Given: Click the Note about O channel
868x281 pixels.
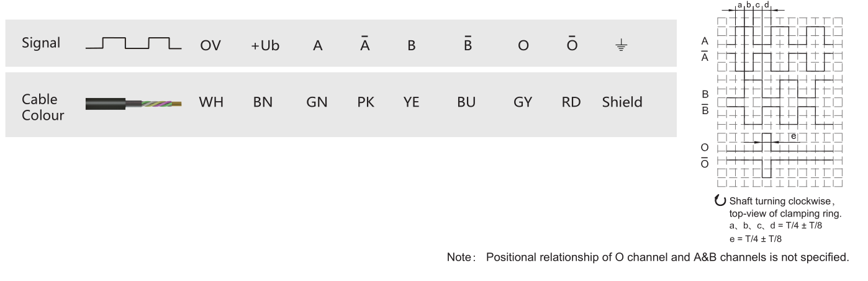Looking at the screenshot, I should pyautogui.click(x=647, y=257).
